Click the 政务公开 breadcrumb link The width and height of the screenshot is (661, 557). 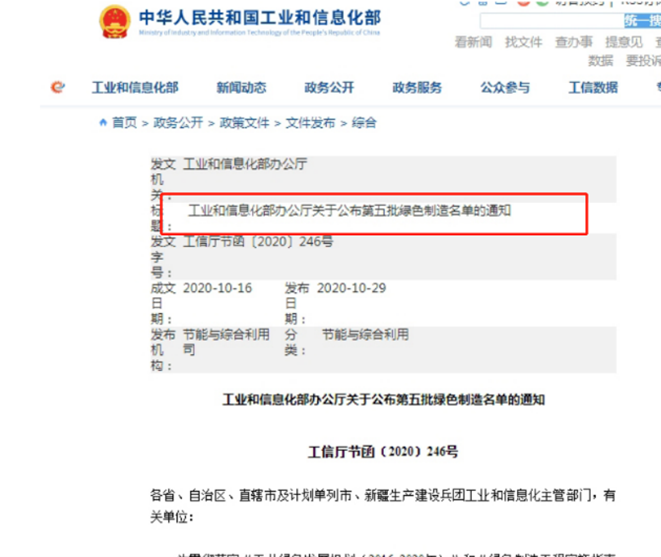point(178,122)
